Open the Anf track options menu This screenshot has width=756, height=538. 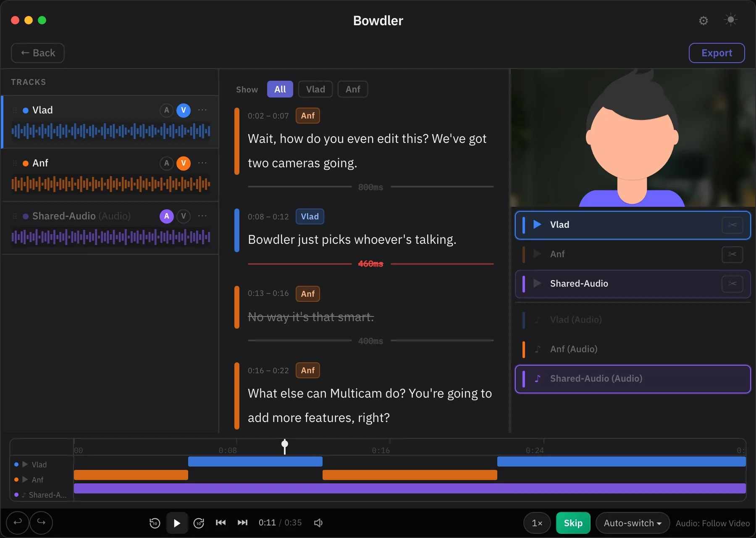[x=202, y=163]
